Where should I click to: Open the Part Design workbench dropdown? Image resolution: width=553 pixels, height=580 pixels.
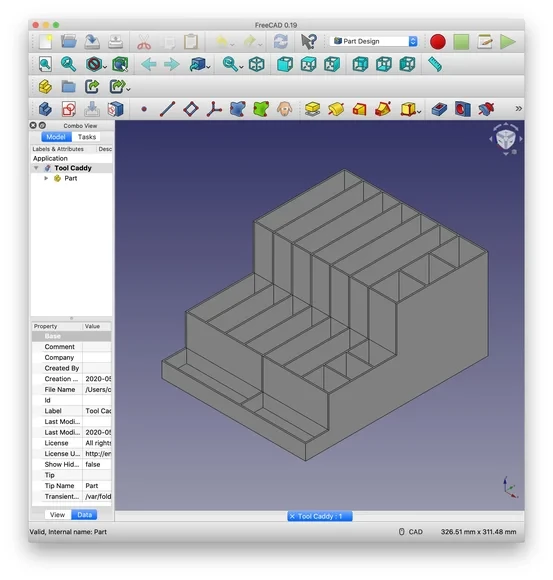click(375, 41)
